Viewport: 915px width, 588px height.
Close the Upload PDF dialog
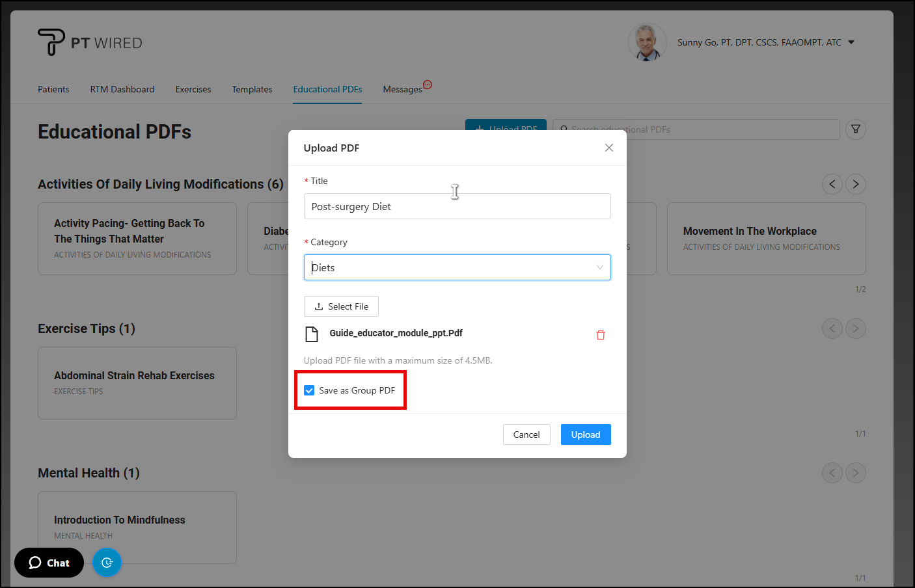608,148
